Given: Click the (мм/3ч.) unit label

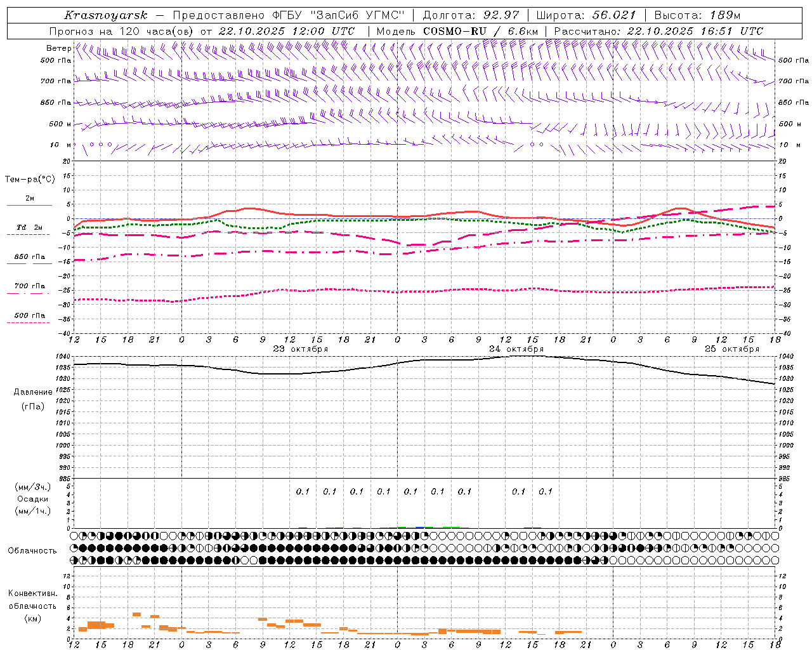Looking at the screenshot, I should click(x=33, y=487).
